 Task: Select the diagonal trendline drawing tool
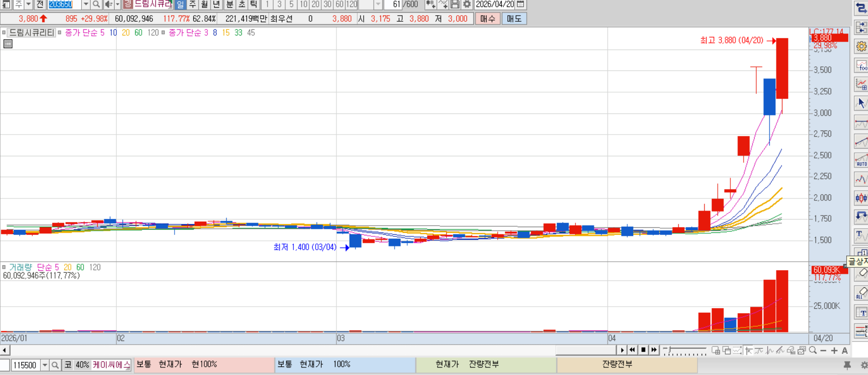click(x=861, y=141)
